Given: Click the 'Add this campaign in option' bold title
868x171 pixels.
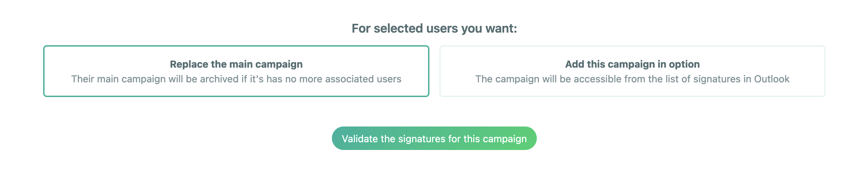Looking at the screenshot, I should [x=632, y=64].
